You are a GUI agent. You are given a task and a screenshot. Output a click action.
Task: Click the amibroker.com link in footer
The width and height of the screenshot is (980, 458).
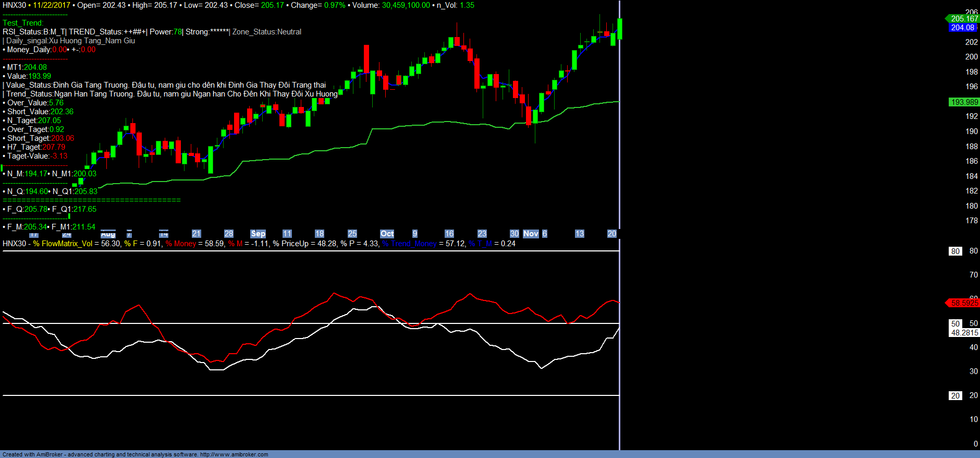(234, 454)
